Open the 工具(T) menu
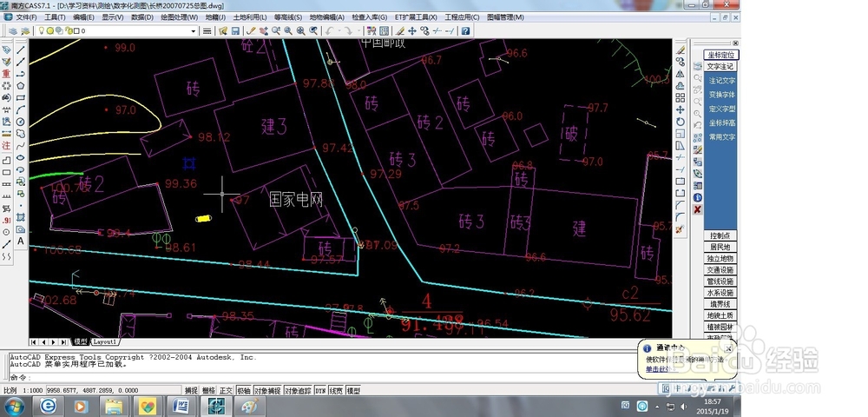 pos(54,17)
